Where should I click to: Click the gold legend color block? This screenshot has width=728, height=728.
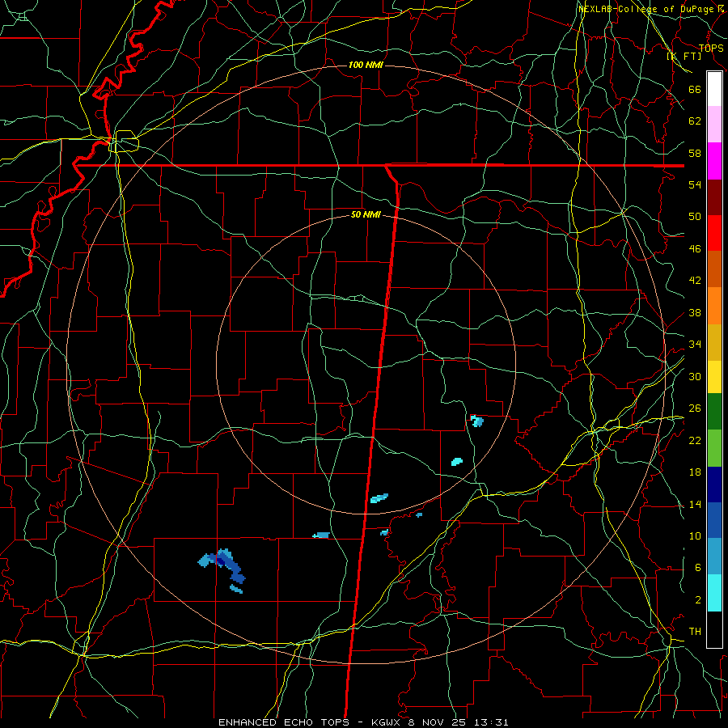coord(714,343)
